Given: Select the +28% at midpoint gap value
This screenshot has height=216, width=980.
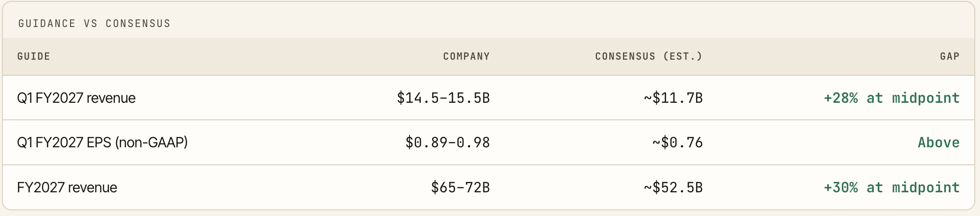Looking at the screenshot, I should click(892, 98).
